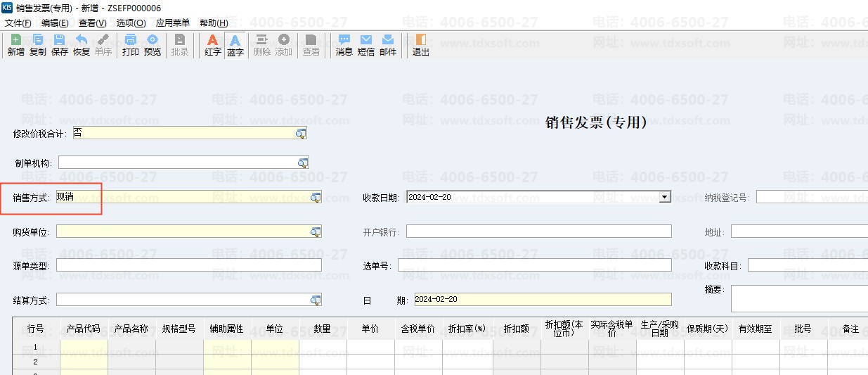Open lookup for 修改价税合计 field
This screenshot has height=375, width=868.
pos(301,134)
